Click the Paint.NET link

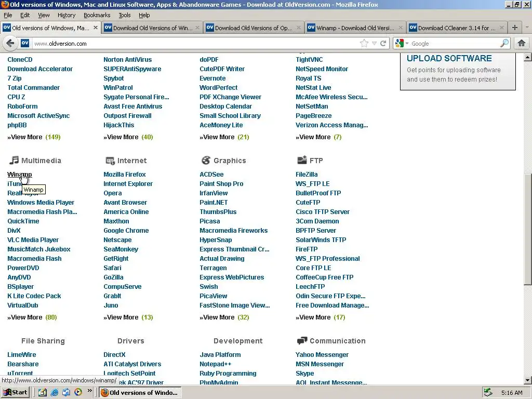(214, 203)
